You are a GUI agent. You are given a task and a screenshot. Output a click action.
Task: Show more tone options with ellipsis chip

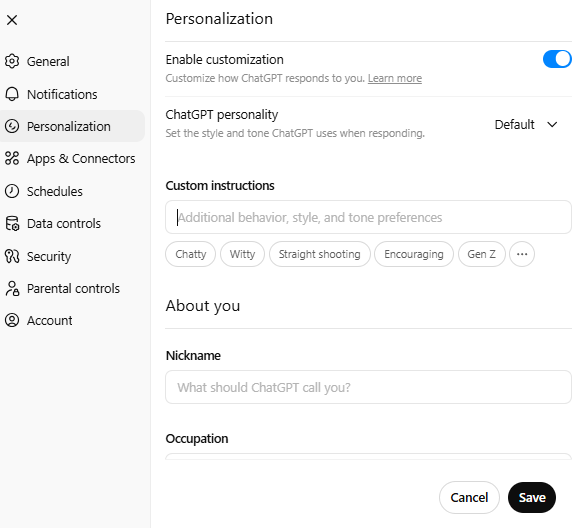tap(522, 254)
